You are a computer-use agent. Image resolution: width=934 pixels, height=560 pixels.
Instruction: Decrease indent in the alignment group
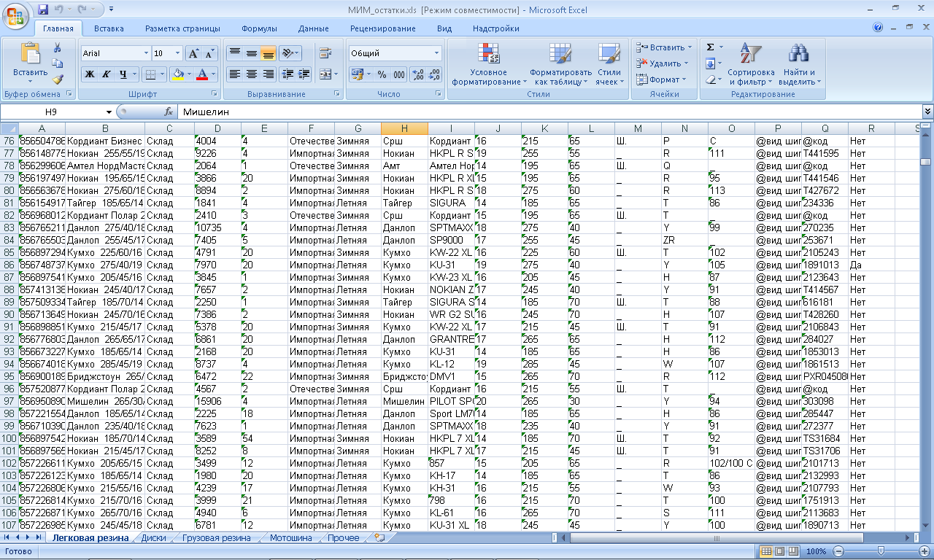click(x=287, y=74)
